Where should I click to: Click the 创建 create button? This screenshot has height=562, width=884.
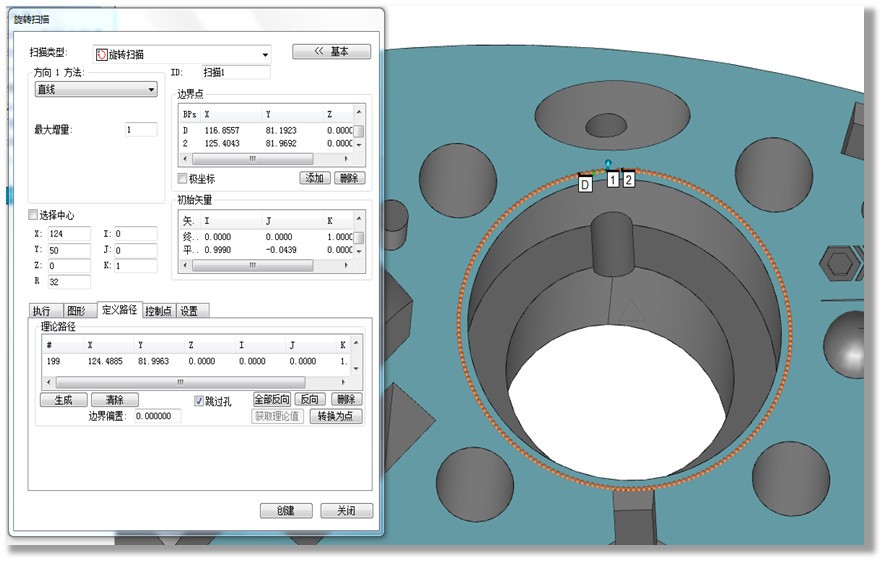(x=285, y=511)
